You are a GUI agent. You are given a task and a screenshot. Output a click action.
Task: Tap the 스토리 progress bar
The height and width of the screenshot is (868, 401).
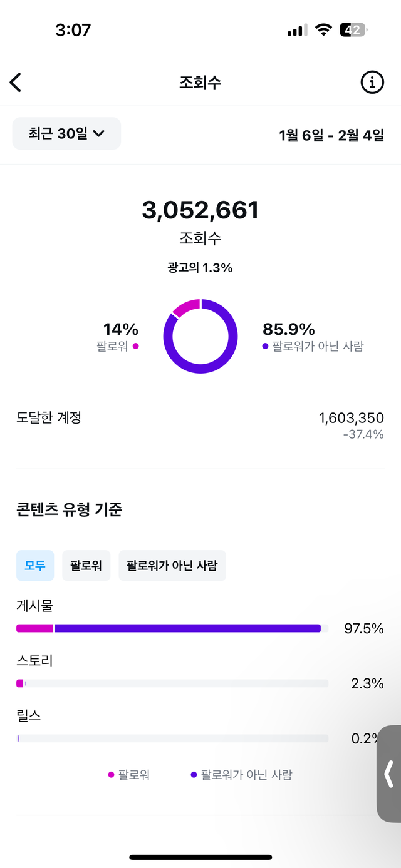tap(172, 683)
